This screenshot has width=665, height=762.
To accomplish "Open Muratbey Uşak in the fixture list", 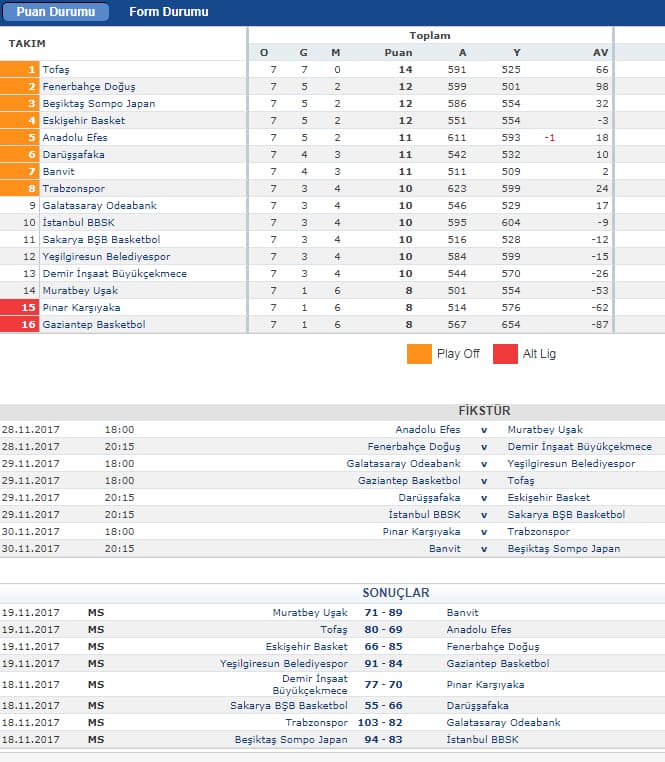I will 545,430.
